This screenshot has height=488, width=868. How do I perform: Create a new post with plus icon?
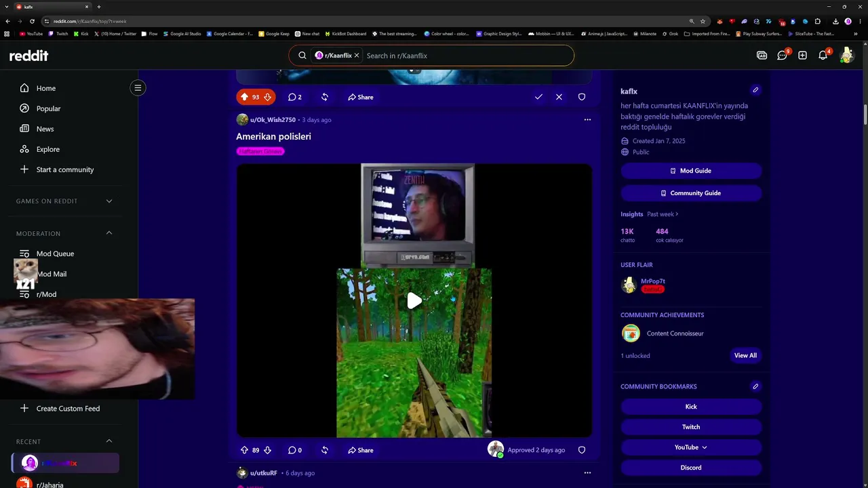tap(802, 56)
